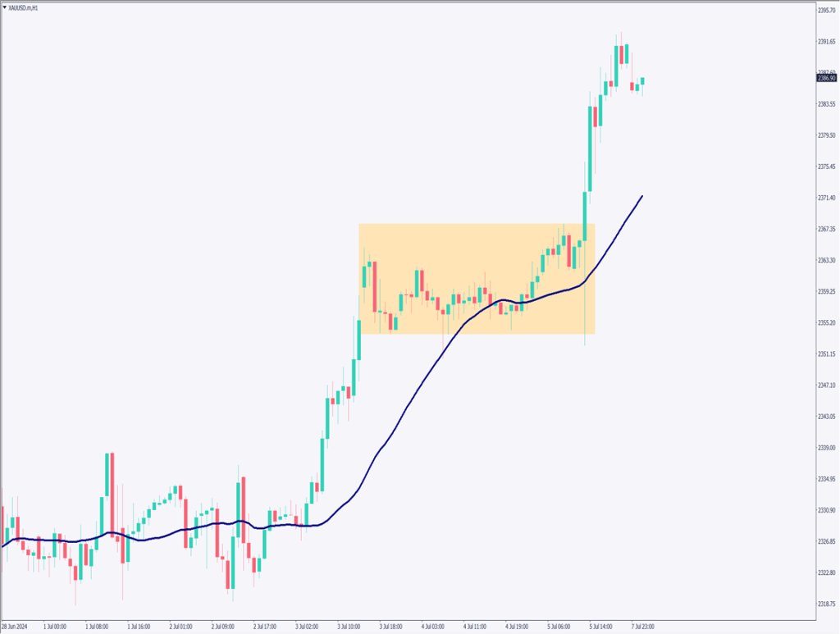The width and height of the screenshot is (840, 634).
Task: Click the 2395.70 price axis label
Action: click(x=826, y=11)
